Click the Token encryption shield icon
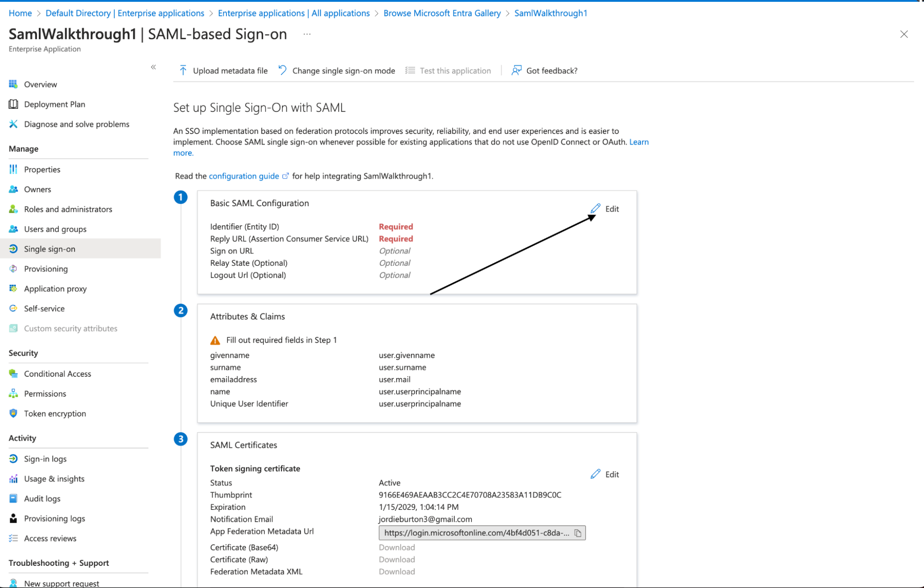Screen dimensions: 924x588 [13, 413]
